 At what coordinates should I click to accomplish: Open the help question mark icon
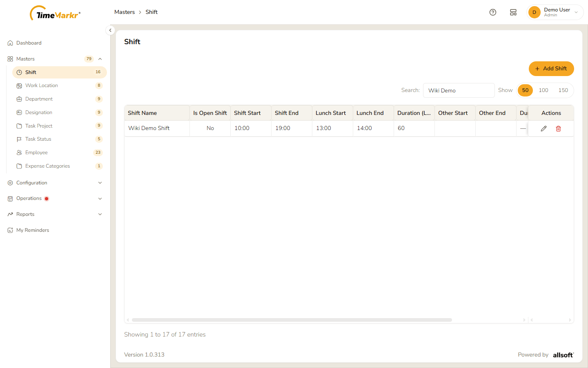[493, 12]
